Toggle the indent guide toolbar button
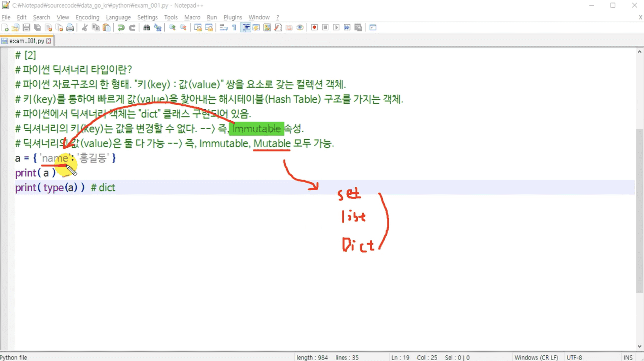 click(x=246, y=27)
